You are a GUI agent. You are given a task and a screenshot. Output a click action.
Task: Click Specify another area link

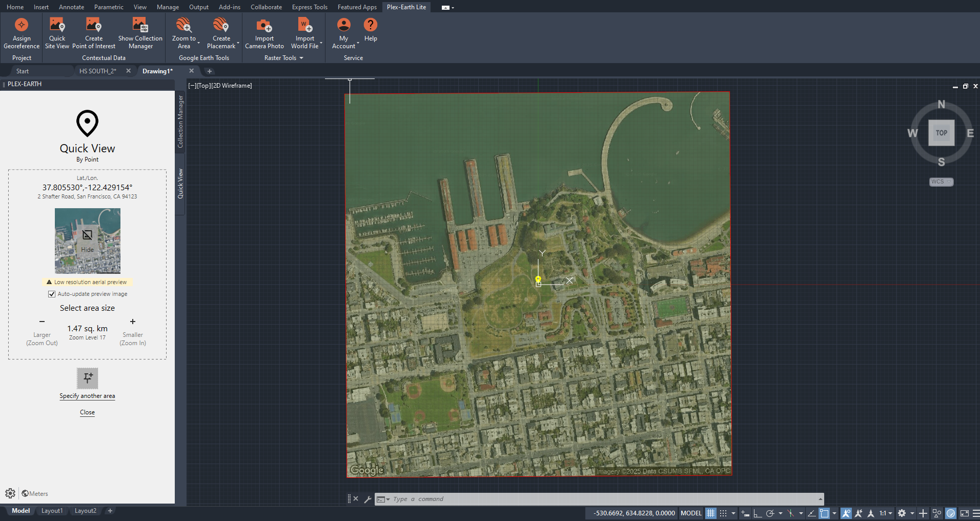pos(87,396)
